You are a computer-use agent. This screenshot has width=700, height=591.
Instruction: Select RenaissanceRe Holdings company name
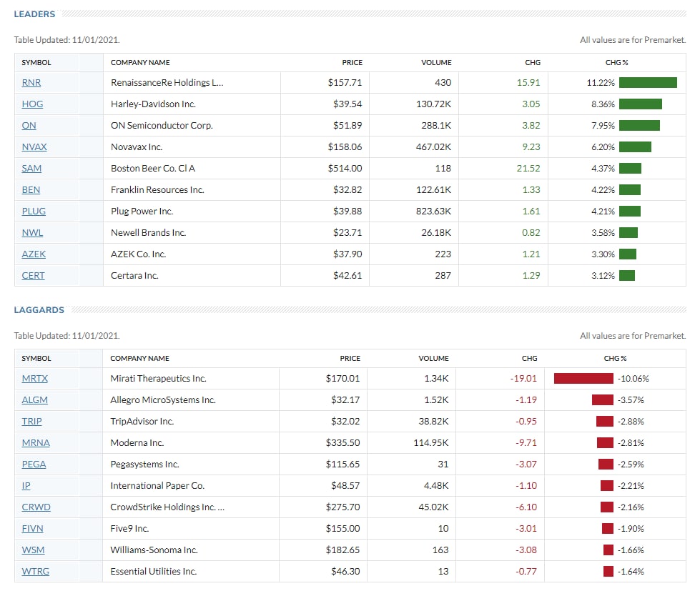(167, 82)
